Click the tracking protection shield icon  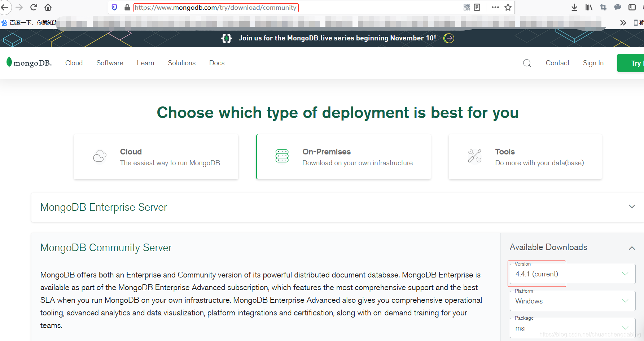point(114,7)
